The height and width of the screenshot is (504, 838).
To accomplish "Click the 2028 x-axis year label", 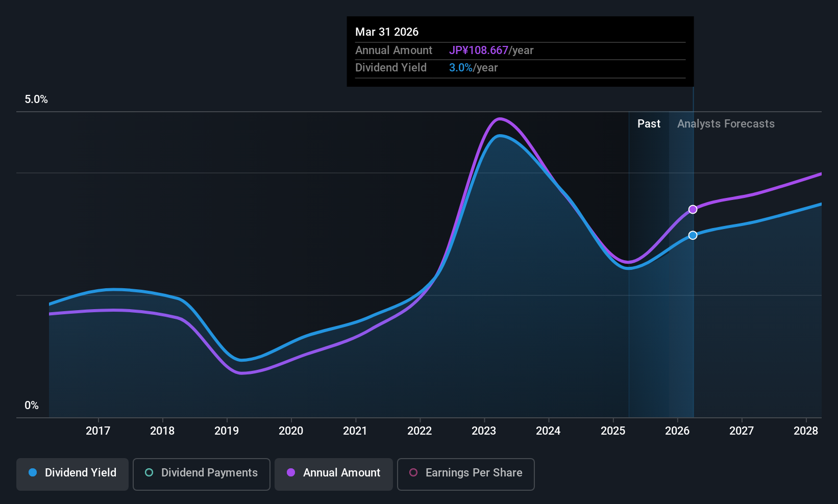I will 806,431.
